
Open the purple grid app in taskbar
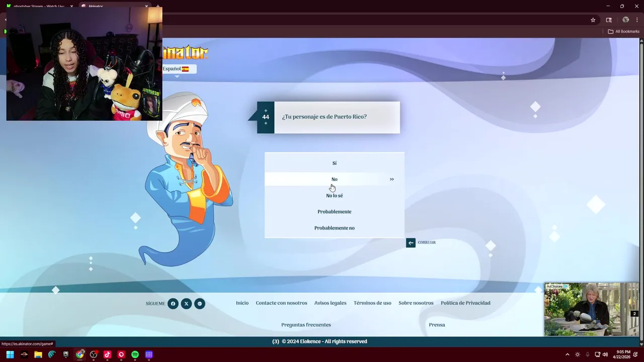click(149, 354)
